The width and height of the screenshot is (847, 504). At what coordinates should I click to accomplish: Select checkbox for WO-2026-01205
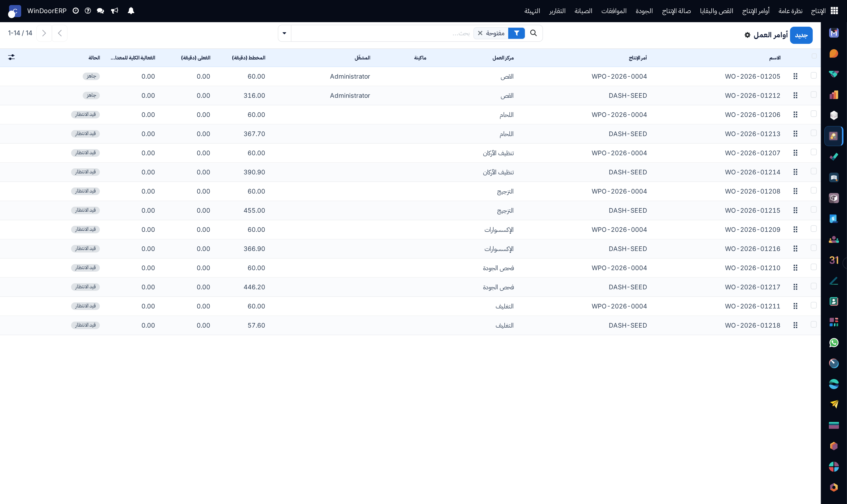click(x=813, y=75)
